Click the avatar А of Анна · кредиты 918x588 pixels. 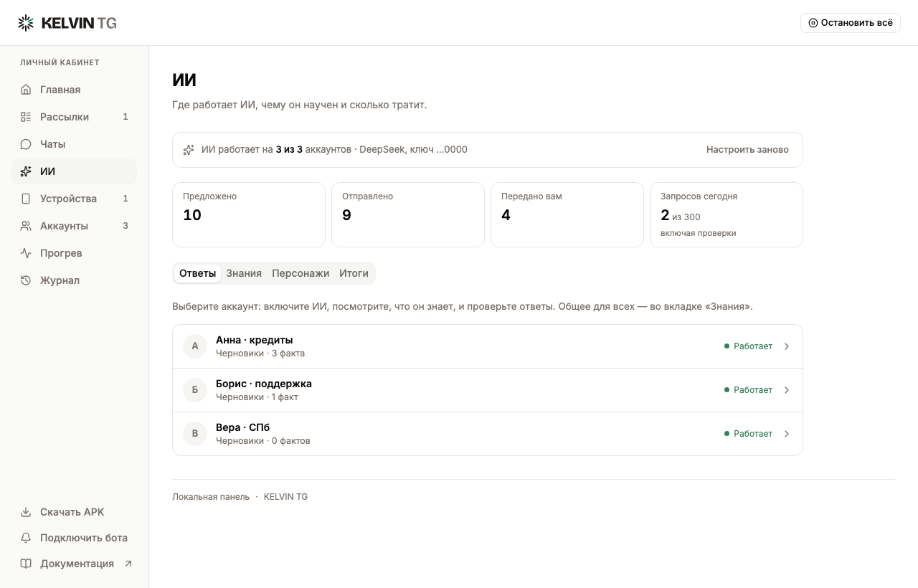[x=195, y=346]
